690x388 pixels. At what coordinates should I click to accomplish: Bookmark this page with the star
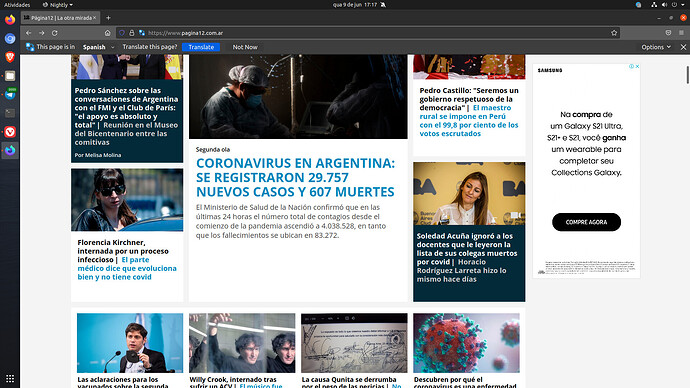(614, 33)
